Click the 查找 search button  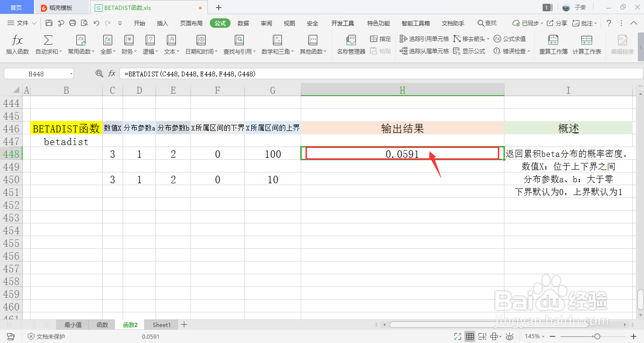coord(487,23)
